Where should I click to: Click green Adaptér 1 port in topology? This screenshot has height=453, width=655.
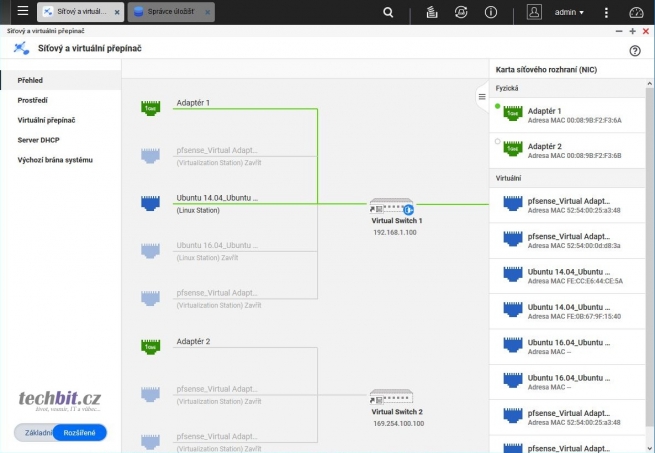pos(151,108)
